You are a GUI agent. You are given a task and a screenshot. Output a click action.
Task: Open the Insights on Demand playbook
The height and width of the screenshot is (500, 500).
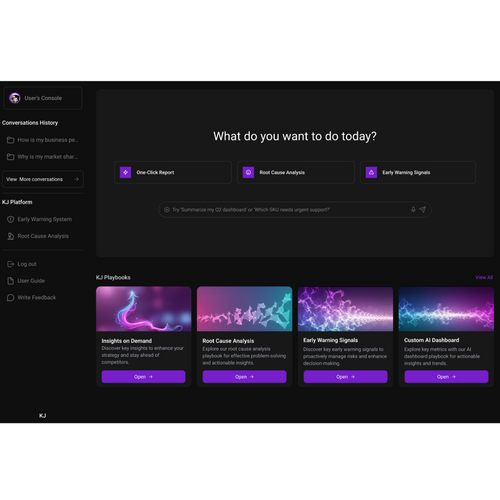point(143,377)
